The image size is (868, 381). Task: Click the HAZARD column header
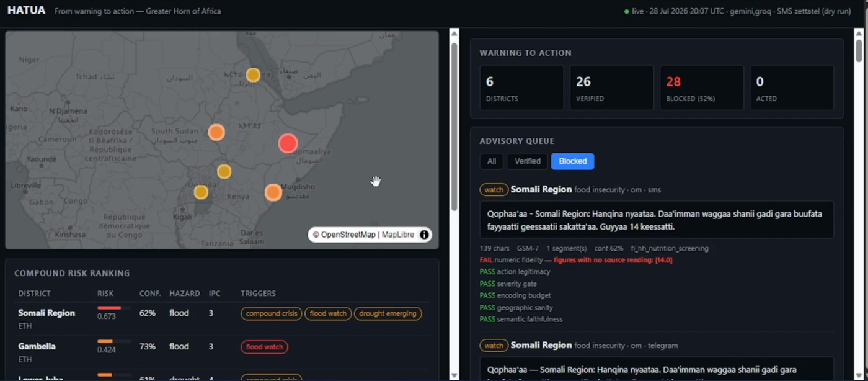click(185, 294)
